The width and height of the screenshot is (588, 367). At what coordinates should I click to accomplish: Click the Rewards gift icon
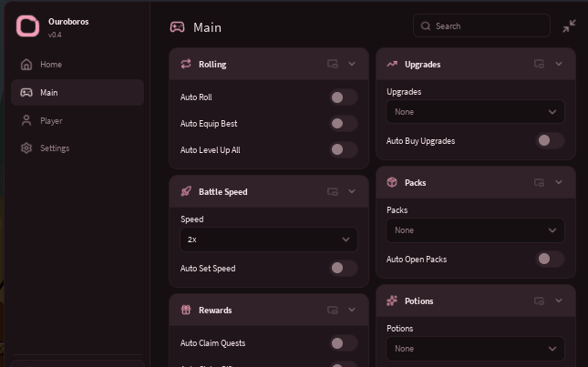186,310
